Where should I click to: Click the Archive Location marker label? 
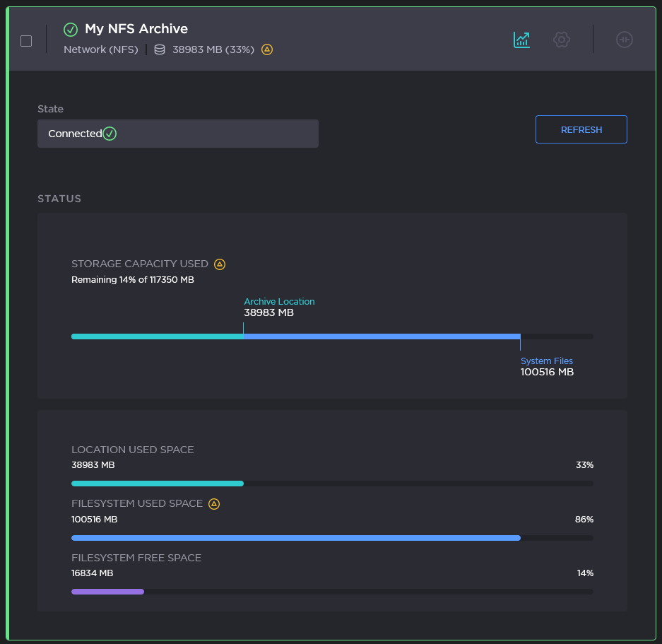tap(279, 302)
